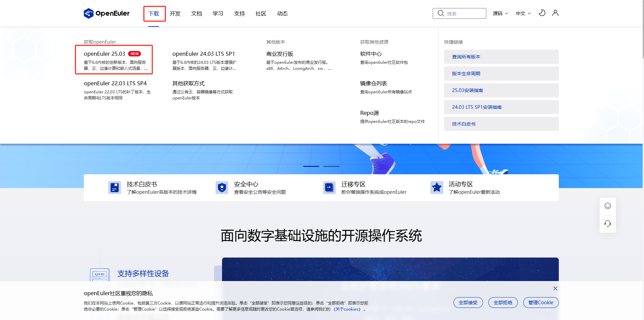Toggle dark mode moon icon
Viewport: 644px width, 320px height.
coord(542,13)
